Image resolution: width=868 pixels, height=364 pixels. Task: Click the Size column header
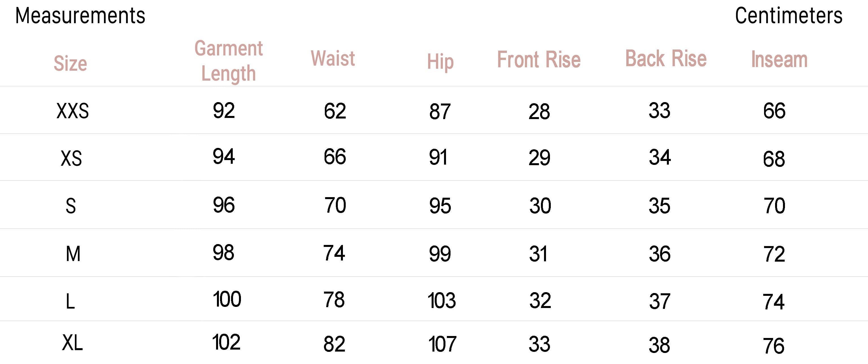(x=70, y=63)
